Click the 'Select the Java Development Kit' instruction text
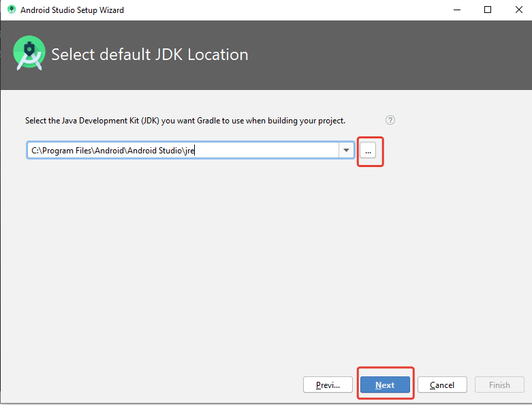The image size is (532, 405). coord(185,121)
